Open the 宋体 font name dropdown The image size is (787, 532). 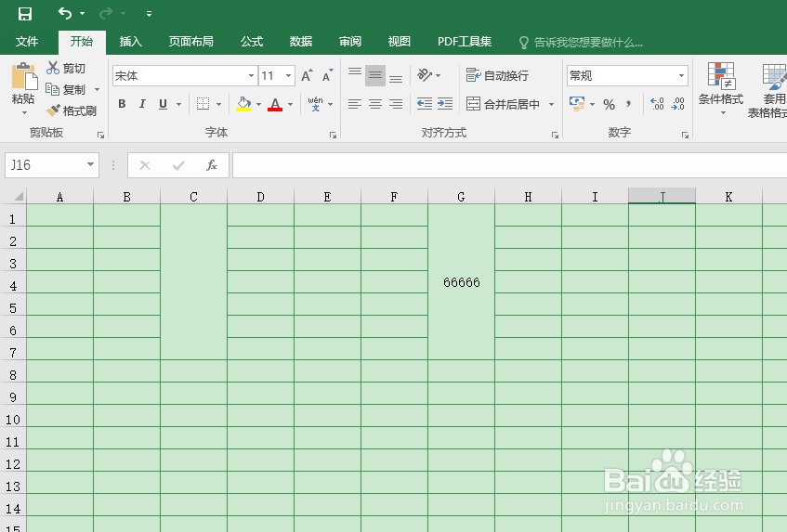pyautogui.click(x=251, y=76)
